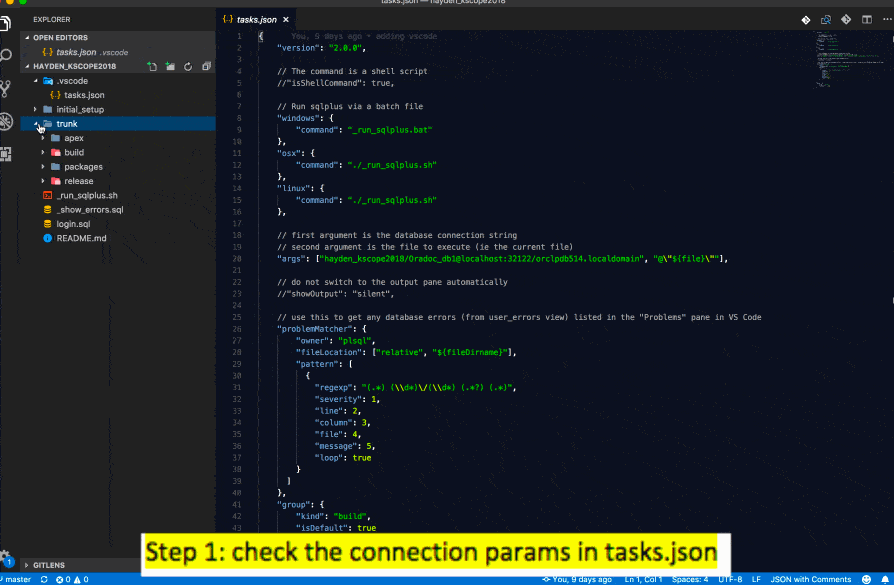
Task: Click the "problemMatcher" line
Action: [x=322, y=329]
